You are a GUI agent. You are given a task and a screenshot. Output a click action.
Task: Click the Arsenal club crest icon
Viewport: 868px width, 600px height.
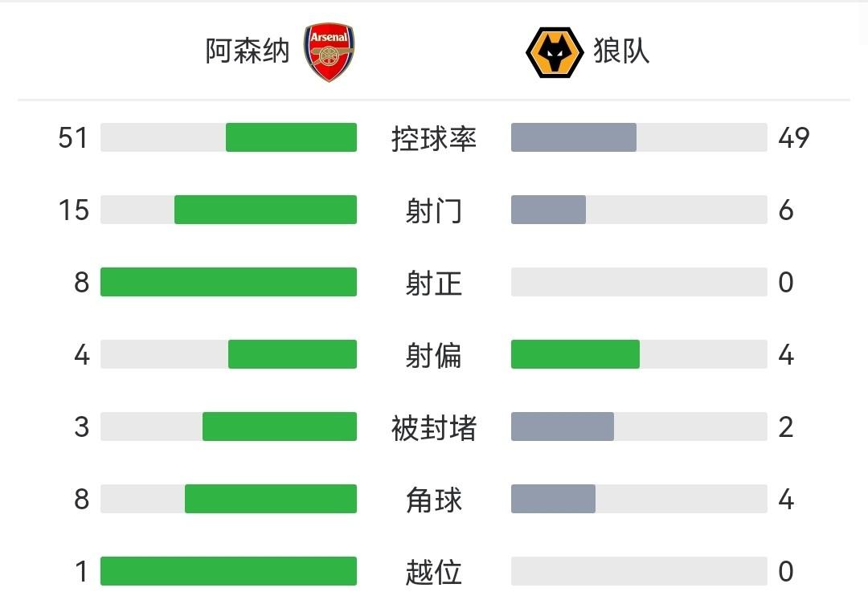click(x=330, y=52)
